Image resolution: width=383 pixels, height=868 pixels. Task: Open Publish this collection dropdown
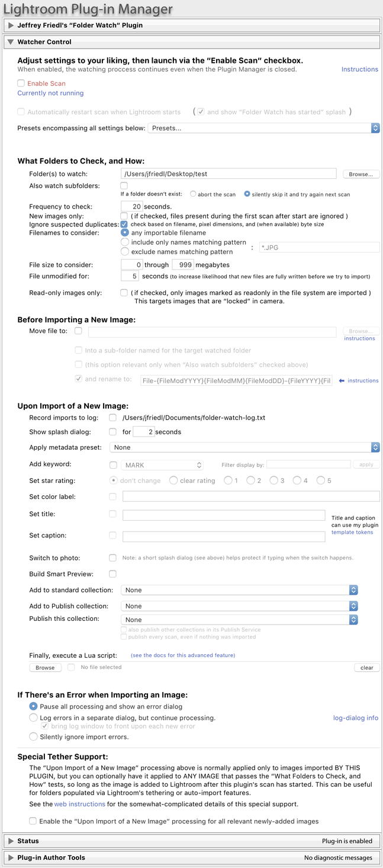point(239,620)
